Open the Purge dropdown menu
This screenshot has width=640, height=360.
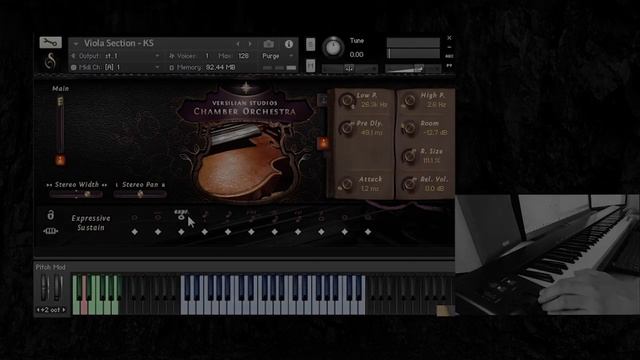pos(278,56)
